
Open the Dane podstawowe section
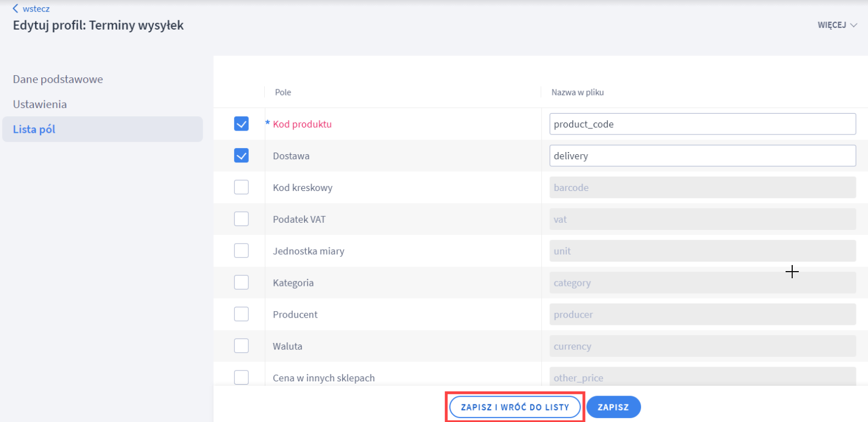58,79
